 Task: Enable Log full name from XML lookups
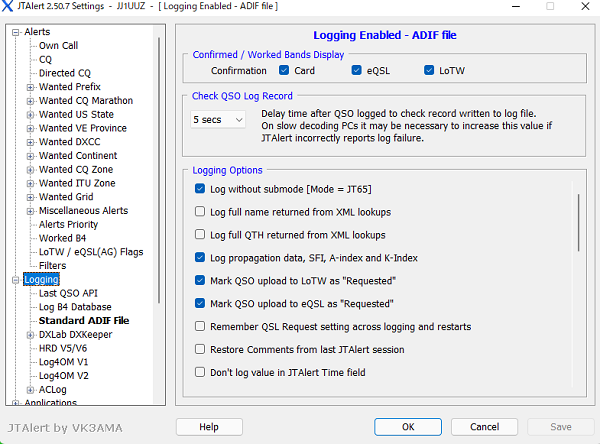point(201,212)
